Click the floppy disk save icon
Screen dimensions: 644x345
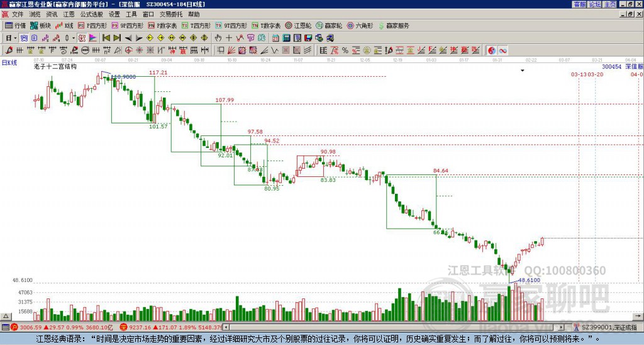pos(308,38)
